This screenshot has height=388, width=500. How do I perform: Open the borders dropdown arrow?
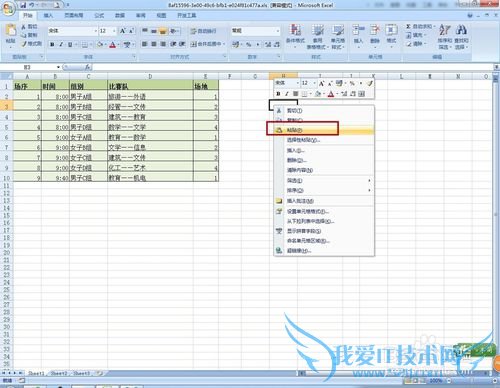click(x=91, y=44)
